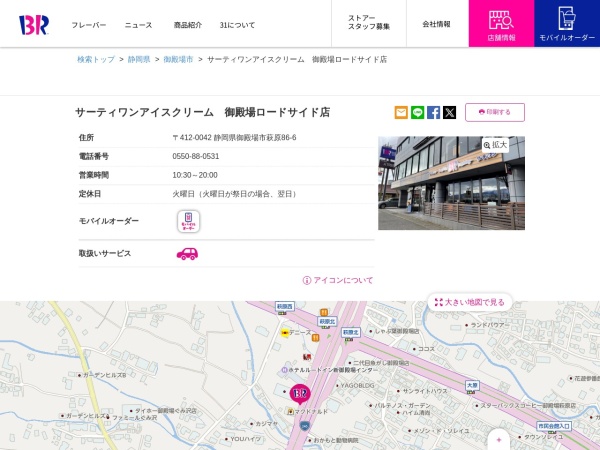The width and height of the screenshot is (600, 450).
Task: Open the 商品紹介 menu
Action: (188, 25)
